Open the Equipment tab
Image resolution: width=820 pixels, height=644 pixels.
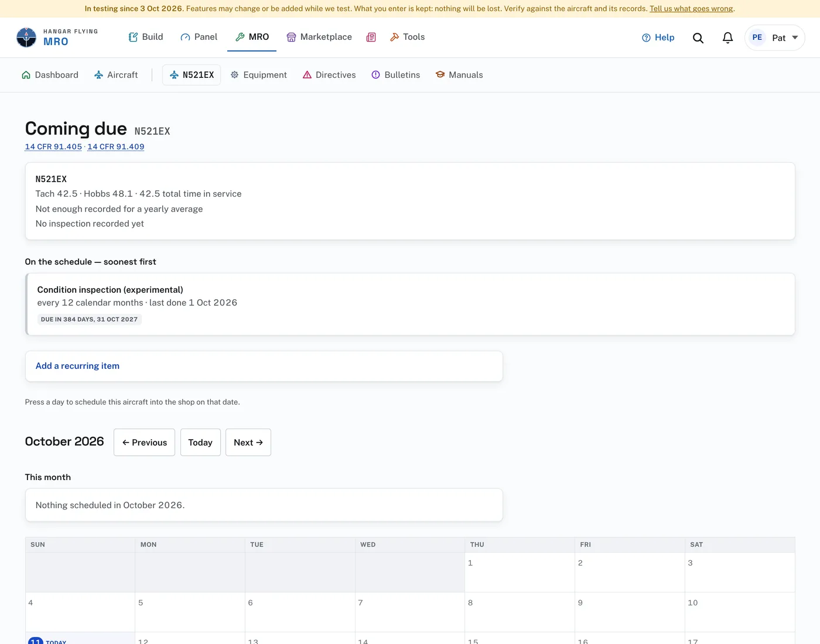258,75
